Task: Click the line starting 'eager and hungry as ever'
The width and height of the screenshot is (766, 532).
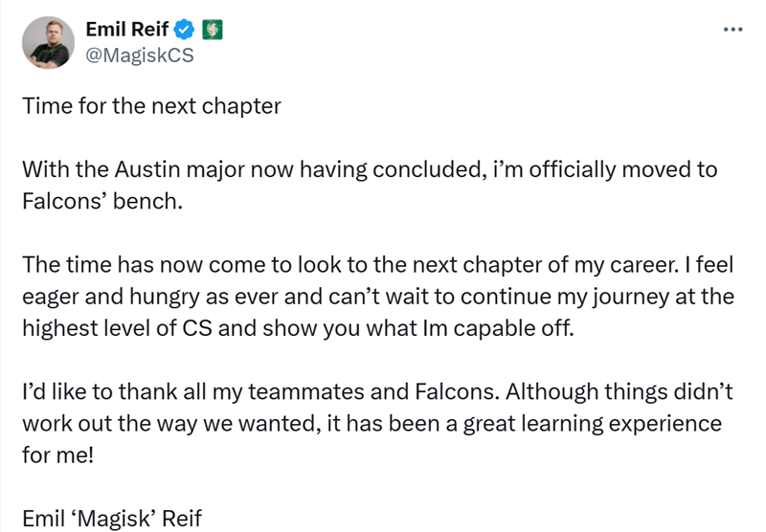Action: click(378, 297)
